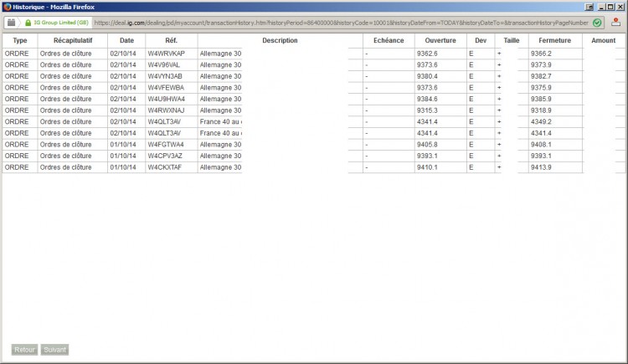Click opening price 9362.6
The height and width of the screenshot is (364, 628).
(x=427, y=54)
